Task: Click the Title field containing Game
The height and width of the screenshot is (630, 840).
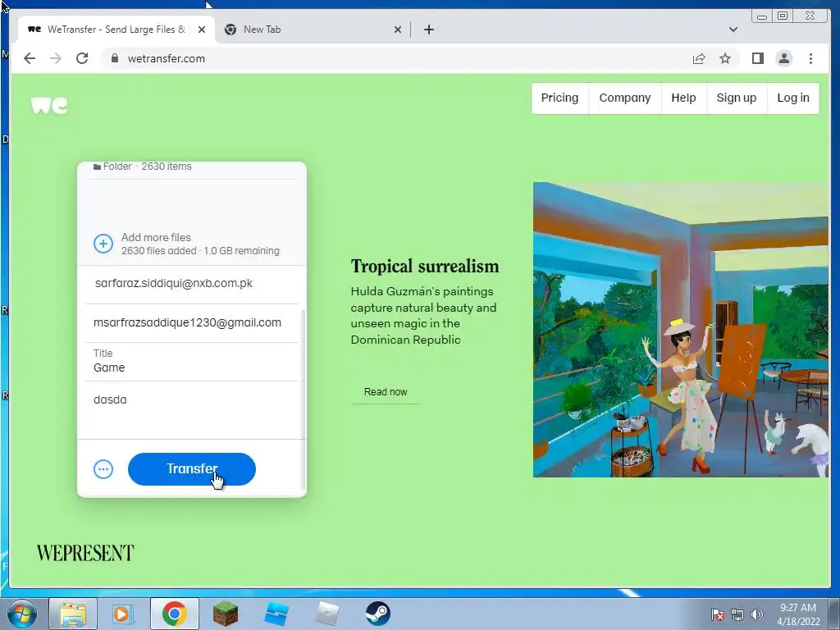Action: point(192,362)
